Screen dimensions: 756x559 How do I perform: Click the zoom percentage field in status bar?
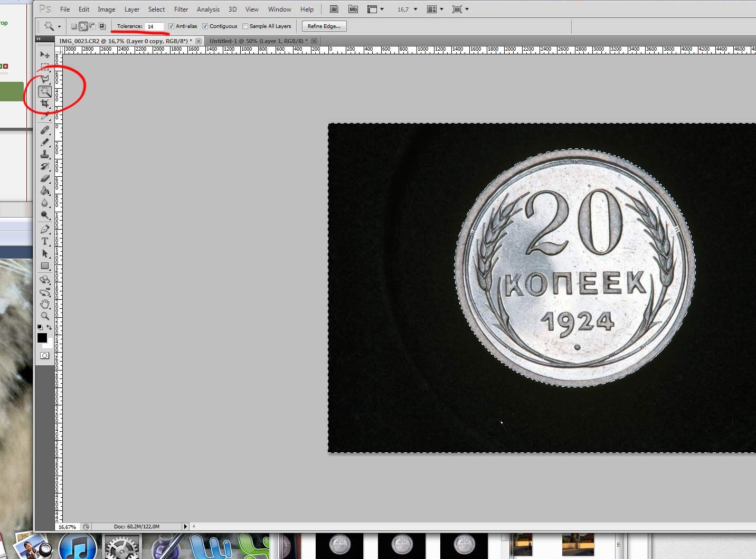pyautogui.click(x=68, y=527)
